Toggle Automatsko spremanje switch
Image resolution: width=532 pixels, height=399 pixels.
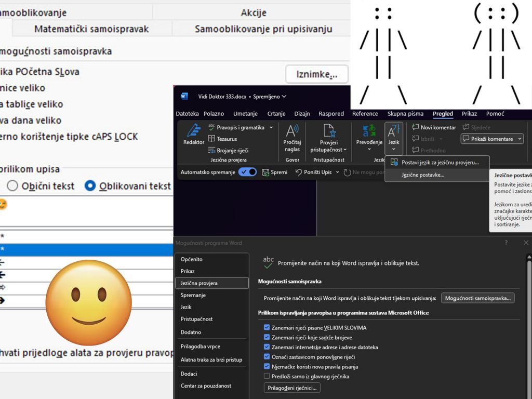click(x=247, y=172)
